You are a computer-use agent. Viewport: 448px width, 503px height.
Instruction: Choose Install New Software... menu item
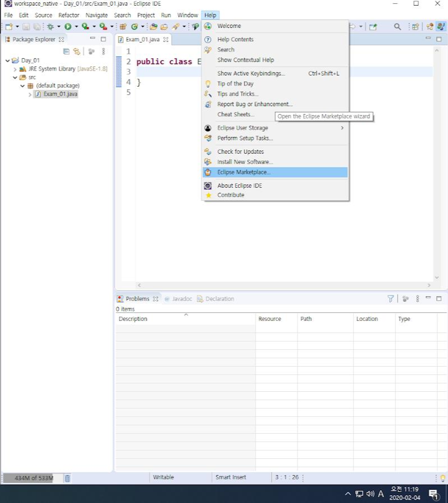coord(275,162)
